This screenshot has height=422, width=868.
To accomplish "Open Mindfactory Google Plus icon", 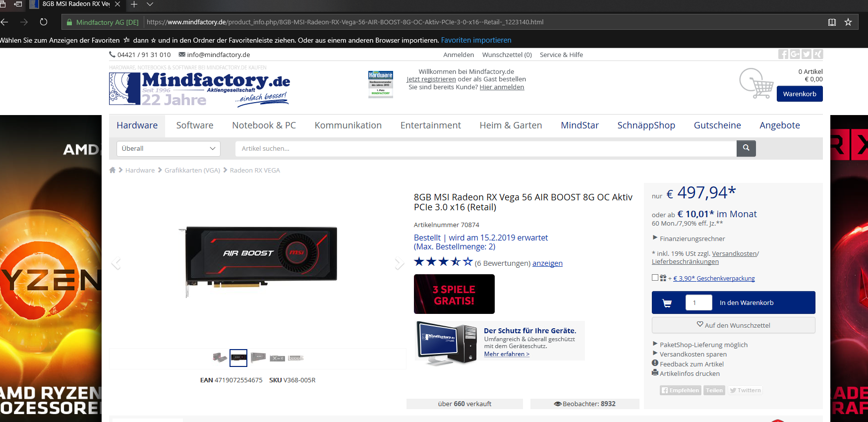I will click(x=795, y=54).
